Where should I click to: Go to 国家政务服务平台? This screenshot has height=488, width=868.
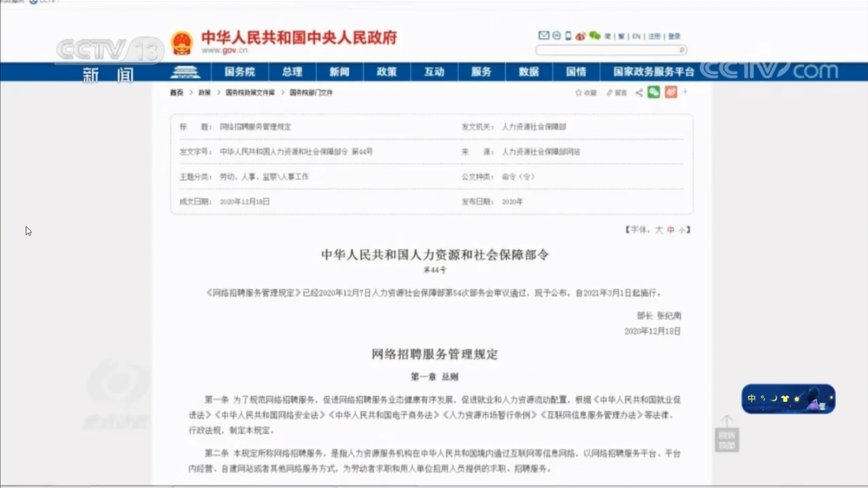[x=653, y=72]
